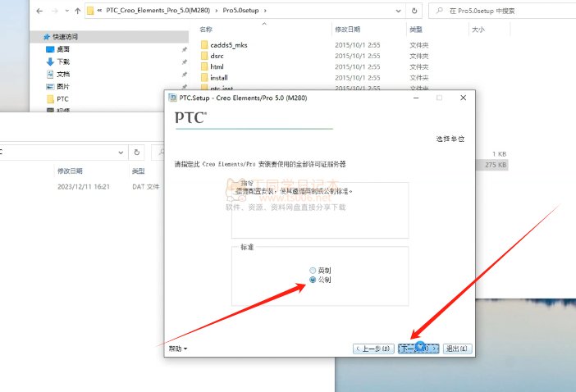Open the 帮助 help dropdown menu
The height and width of the screenshot is (392, 576).
178,349
